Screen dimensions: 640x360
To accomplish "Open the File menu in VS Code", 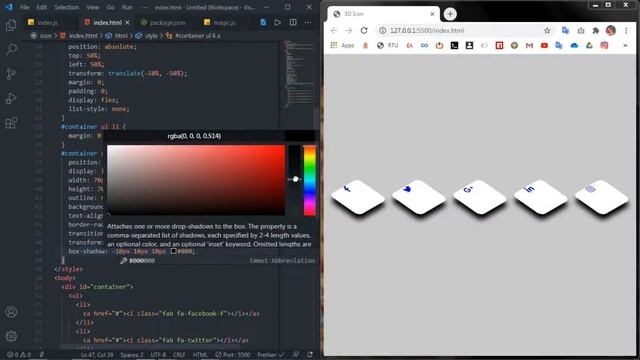I will click(24, 7).
